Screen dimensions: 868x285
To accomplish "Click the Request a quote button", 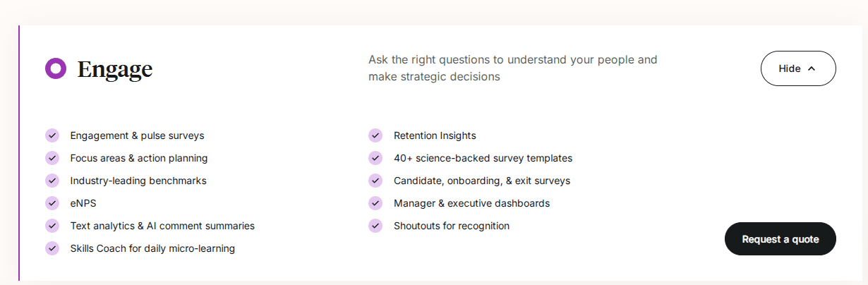I will pyautogui.click(x=780, y=239).
